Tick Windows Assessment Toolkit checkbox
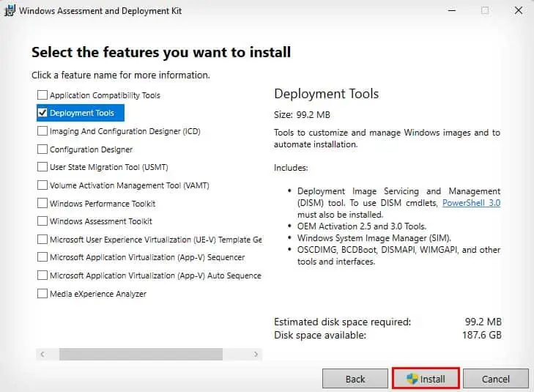Screen dimensions: 534x392 (42, 221)
